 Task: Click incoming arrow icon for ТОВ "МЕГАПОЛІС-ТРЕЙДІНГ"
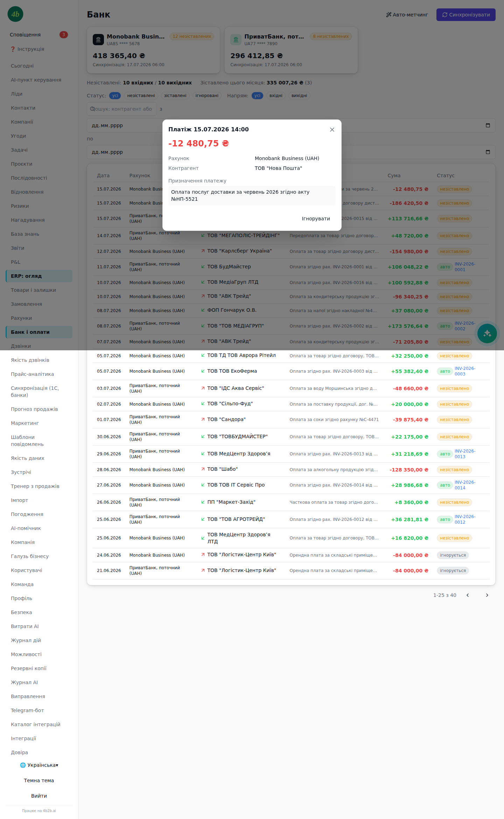coord(203,236)
